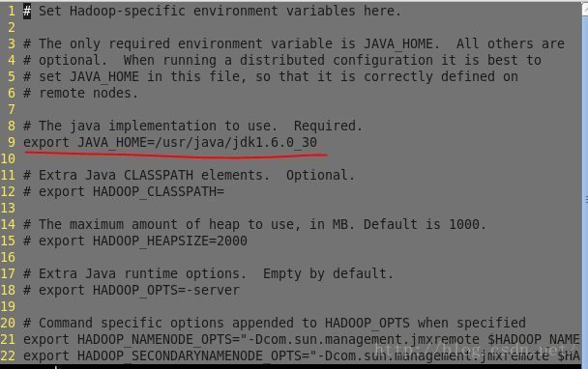Click the cursor block on line 1
This screenshot has width=588, height=369.
(x=27, y=12)
